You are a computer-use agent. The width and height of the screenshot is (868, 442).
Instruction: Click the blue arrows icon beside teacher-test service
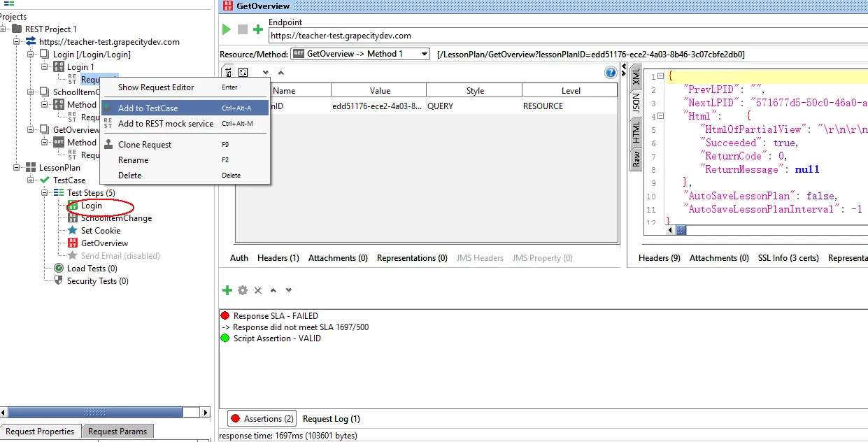click(x=31, y=42)
